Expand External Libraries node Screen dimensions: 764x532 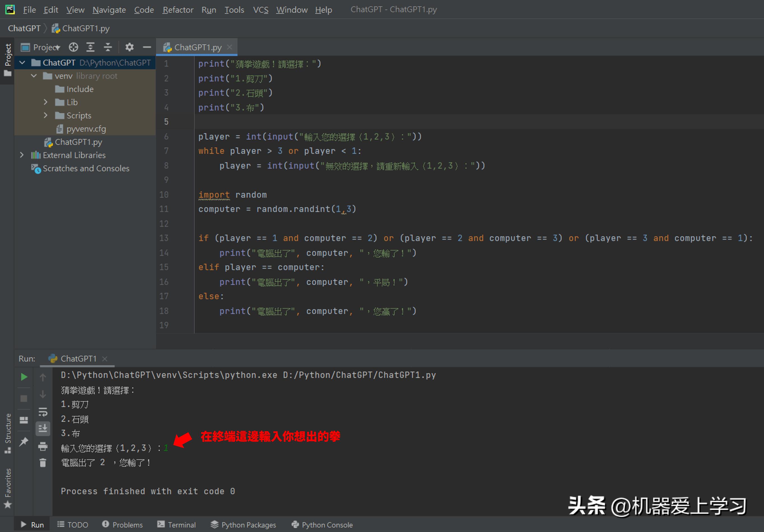(22, 155)
